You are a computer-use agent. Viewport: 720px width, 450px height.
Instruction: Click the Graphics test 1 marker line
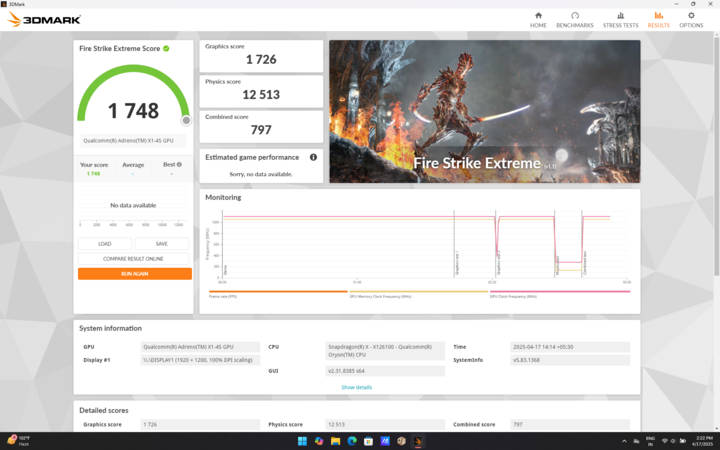pyautogui.click(x=455, y=244)
